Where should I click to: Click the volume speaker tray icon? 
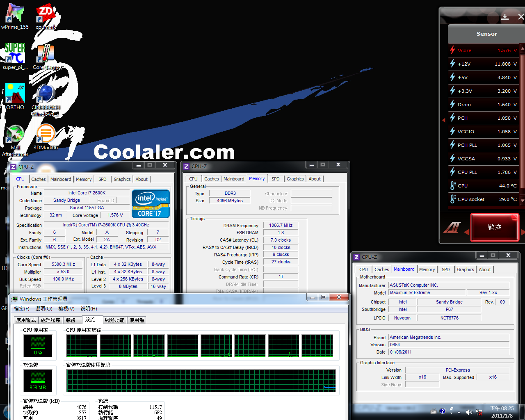point(469,412)
